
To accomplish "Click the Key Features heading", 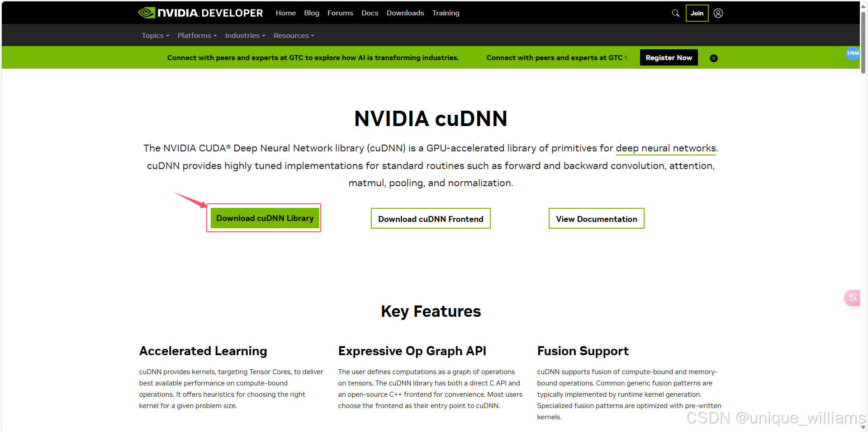I will tap(431, 311).
